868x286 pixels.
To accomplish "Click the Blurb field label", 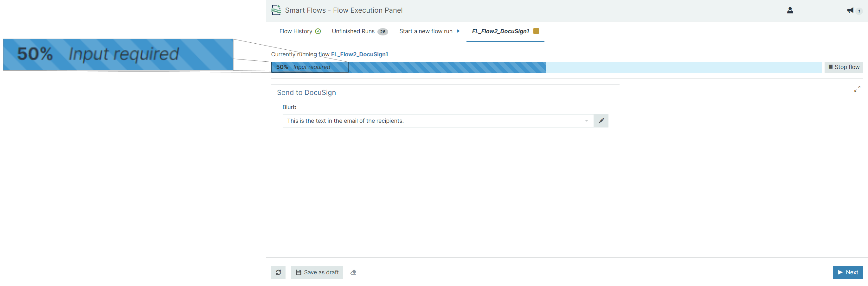I will tap(289, 107).
